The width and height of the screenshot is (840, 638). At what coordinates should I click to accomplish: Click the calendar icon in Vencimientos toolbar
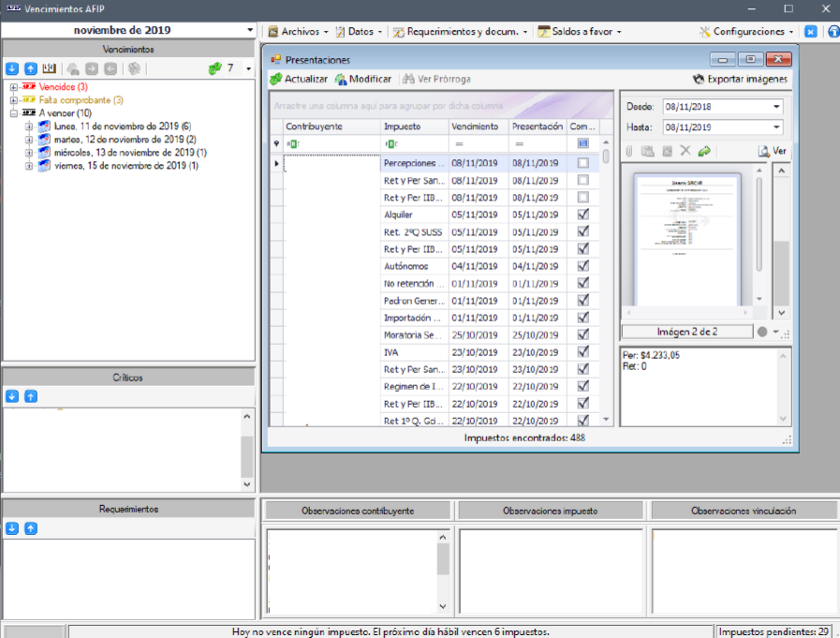(x=50, y=68)
